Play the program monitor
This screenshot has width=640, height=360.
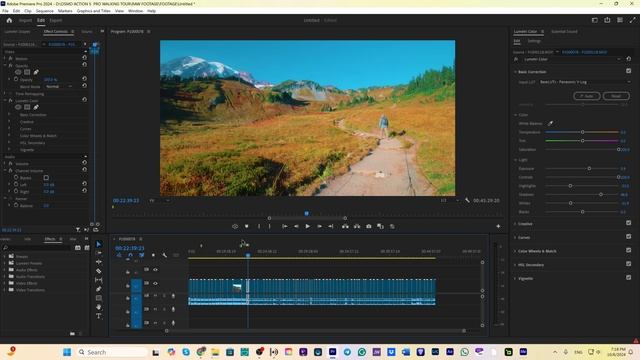pyautogui.click(x=308, y=226)
